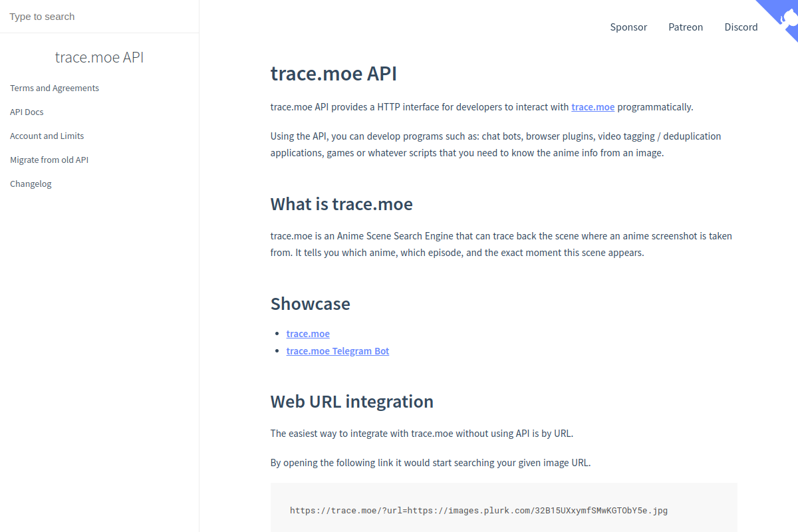Open Terms and Agreements in the sidebar
Image resolution: width=798 pixels, height=532 pixels.
55,88
